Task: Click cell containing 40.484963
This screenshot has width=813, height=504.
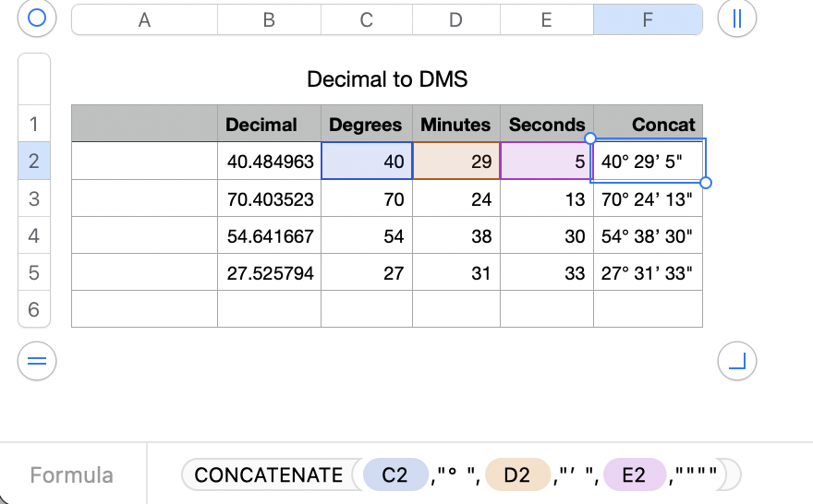Action: point(270,162)
